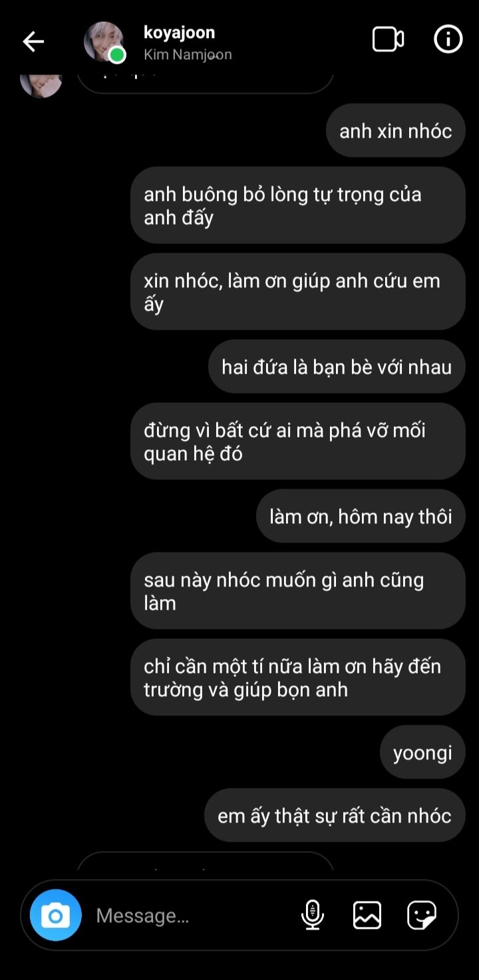Tap message starting "đừng vì bất cứ ai"
The width and height of the screenshot is (479, 980).
pos(298,441)
